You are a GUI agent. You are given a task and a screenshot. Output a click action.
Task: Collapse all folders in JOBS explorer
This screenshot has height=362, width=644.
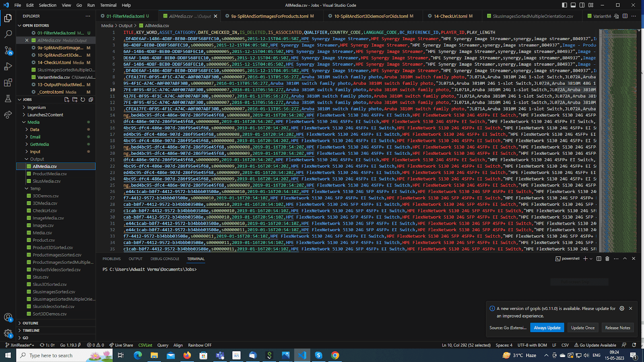(x=91, y=99)
